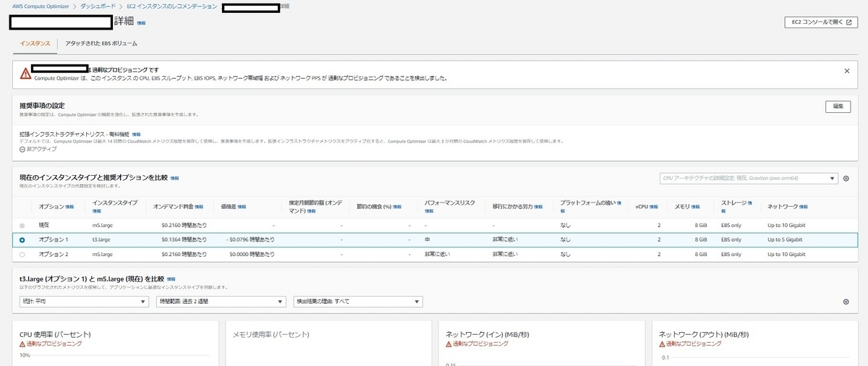The height and width of the screenshot is (366, 868).
Task: Click the メモリ使用率 (パーセント) graph title
Action: [271, 334]
